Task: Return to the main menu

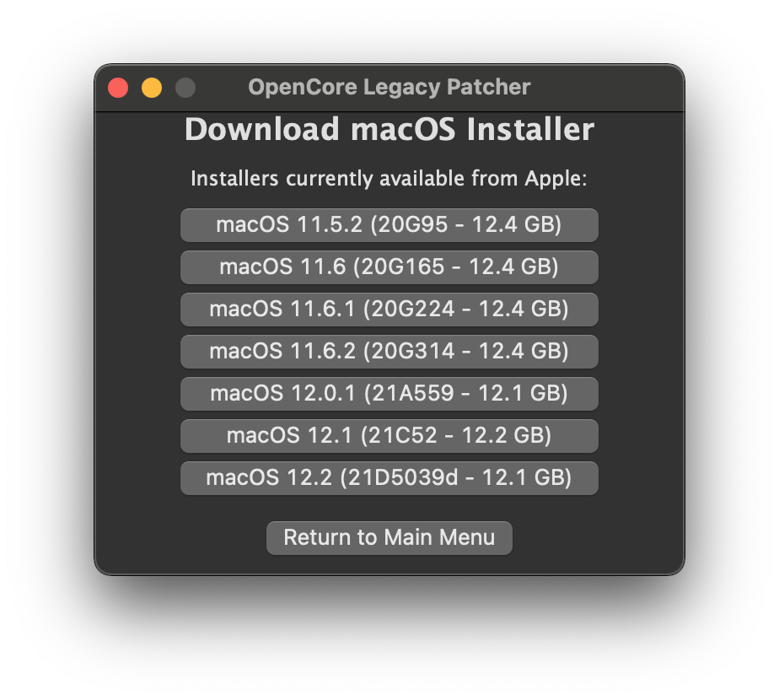Action: [389, 537]
